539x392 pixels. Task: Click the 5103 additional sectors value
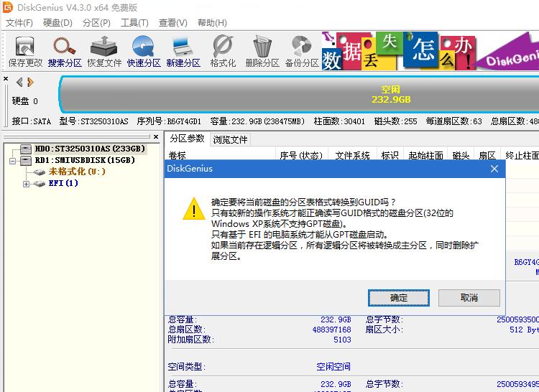342,340
